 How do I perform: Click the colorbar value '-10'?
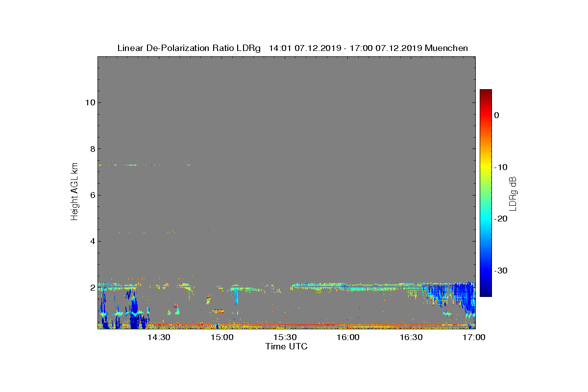tap(500, 167)
